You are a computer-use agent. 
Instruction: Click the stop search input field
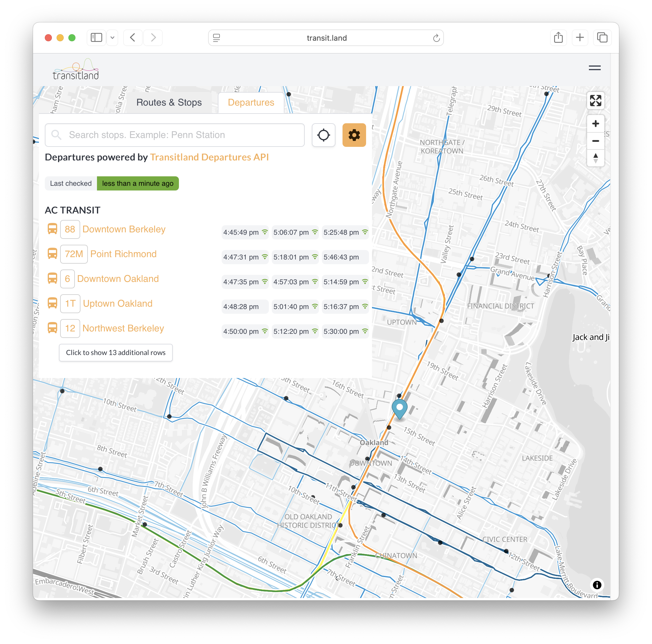click(x=174, y=135)
